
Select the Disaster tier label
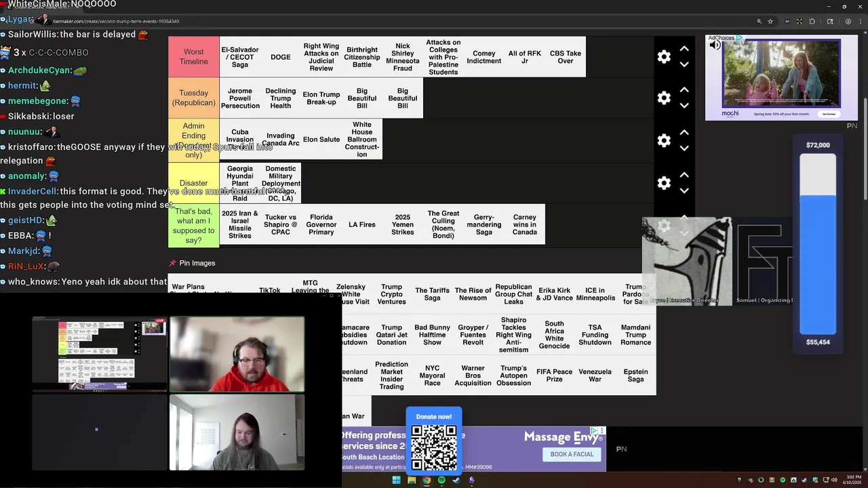coord(193,183)
